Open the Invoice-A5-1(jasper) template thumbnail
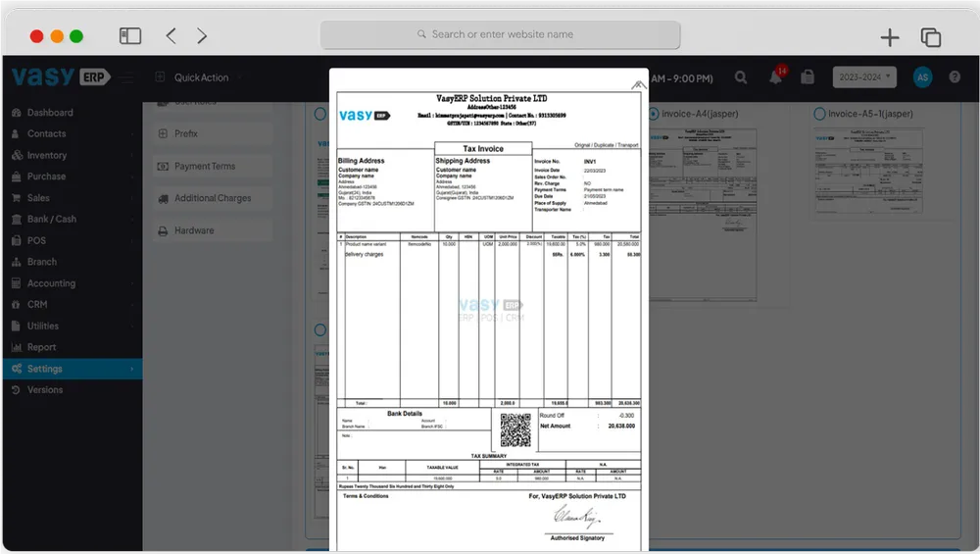Screen dimensions: 980x554 [868, 172]
